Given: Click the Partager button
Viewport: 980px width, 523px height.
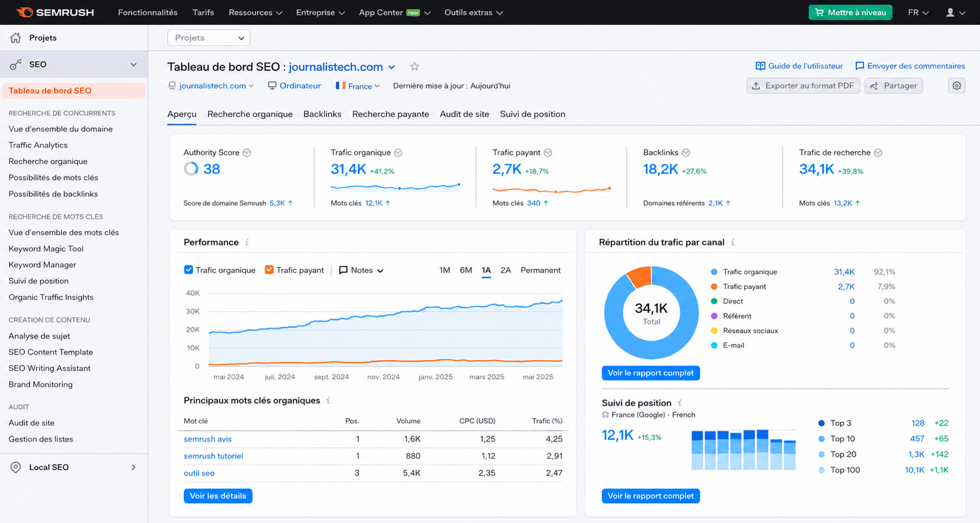Looking at the screenshot, I should [894, 86].
